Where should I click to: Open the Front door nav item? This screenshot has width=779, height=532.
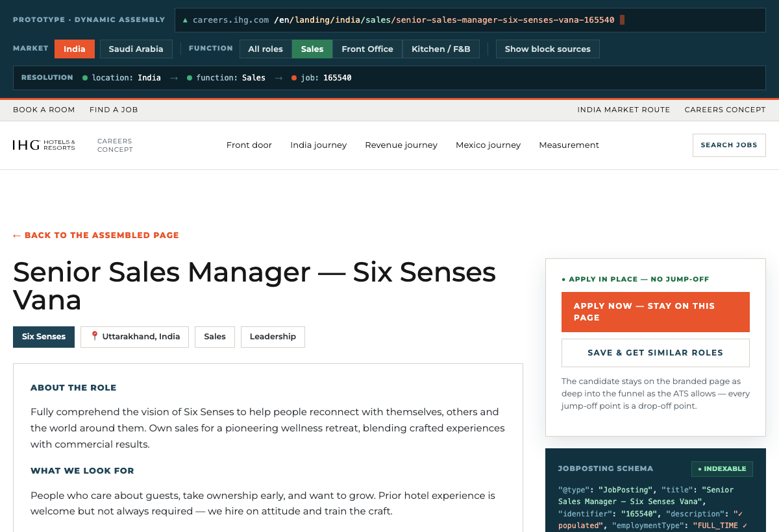pos(249,145)
